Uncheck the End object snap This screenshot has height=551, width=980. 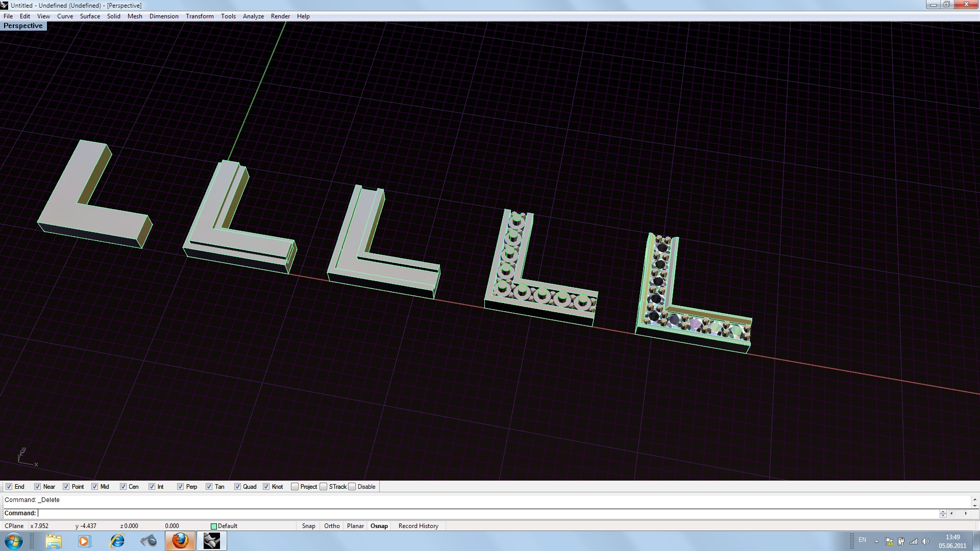tap(9, 487)
